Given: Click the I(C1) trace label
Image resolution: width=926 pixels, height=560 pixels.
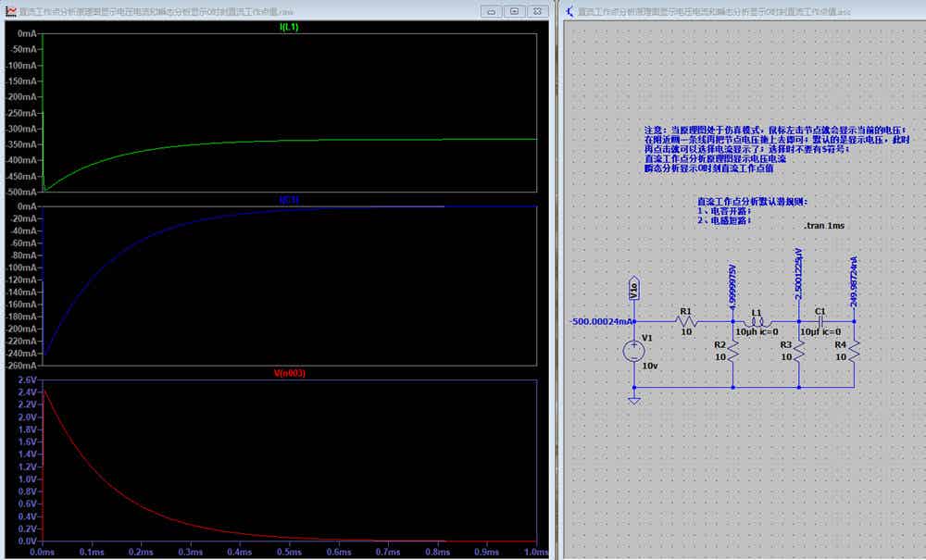Looking at the screenshot, I should pos(289,200).
